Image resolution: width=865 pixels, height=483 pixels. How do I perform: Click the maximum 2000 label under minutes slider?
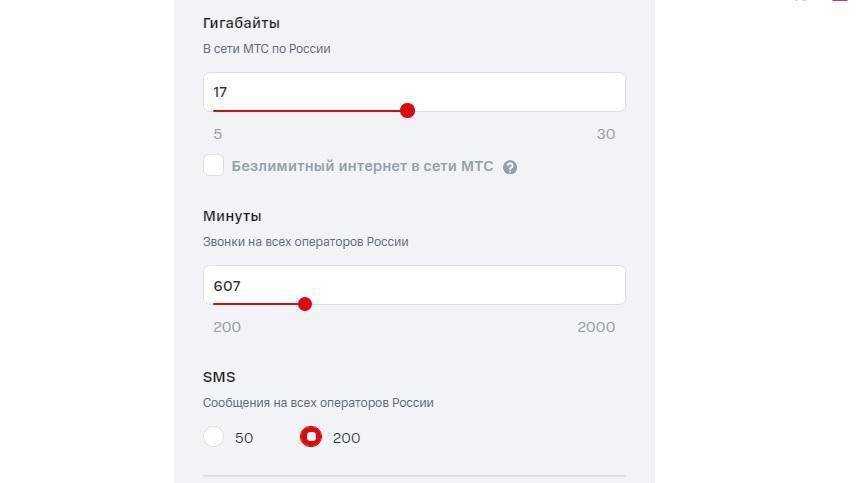coord(596,327)
